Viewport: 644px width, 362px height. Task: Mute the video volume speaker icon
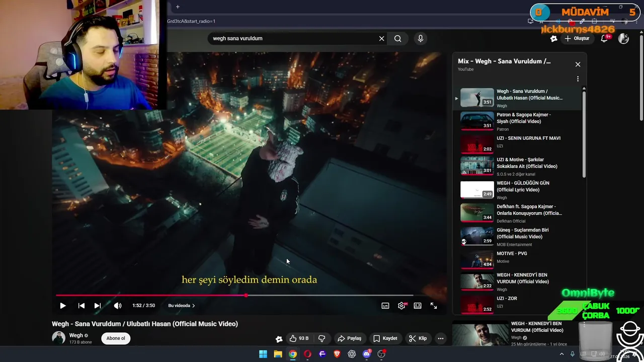tap(117, 306)
